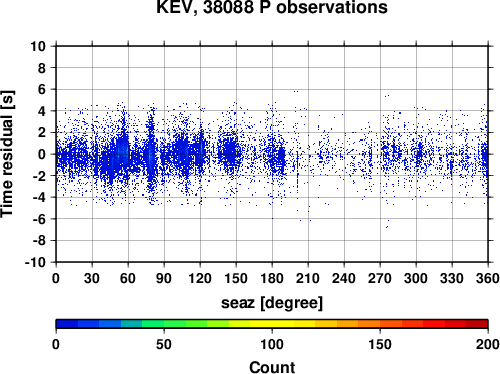The image size is (500, 374).
Task: Click the outlier point near seaz 275, -7 s
Action: [387, 226]
